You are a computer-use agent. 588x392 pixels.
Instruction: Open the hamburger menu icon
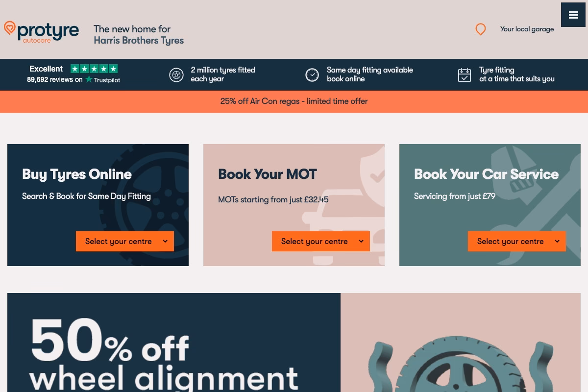[x=573, y=15]
